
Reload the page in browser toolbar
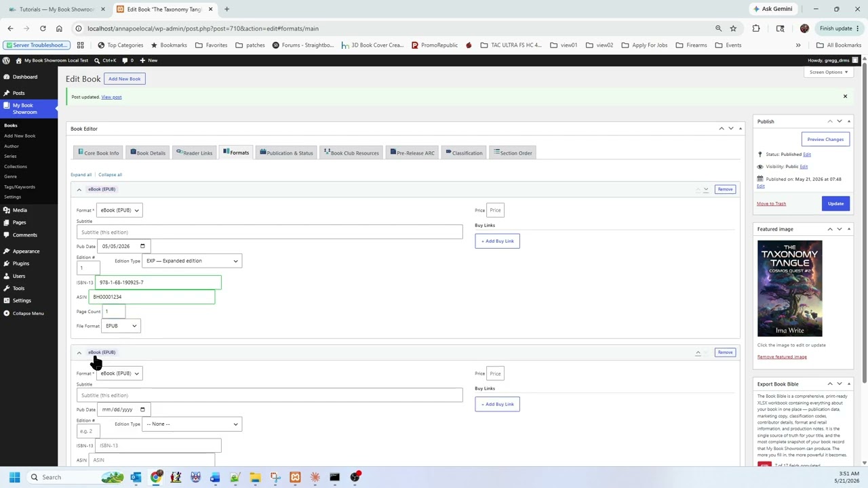43,28
